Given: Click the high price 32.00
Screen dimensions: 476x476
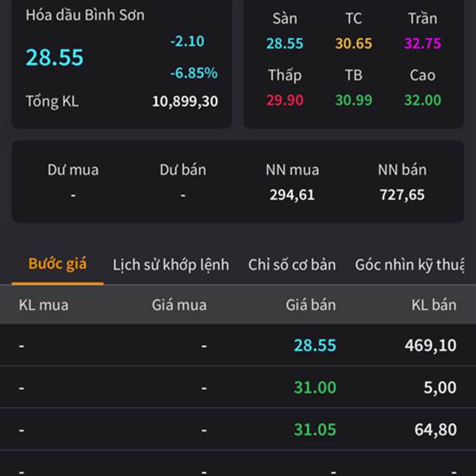Looking at the screenshot, I should [x=423, y=101].
